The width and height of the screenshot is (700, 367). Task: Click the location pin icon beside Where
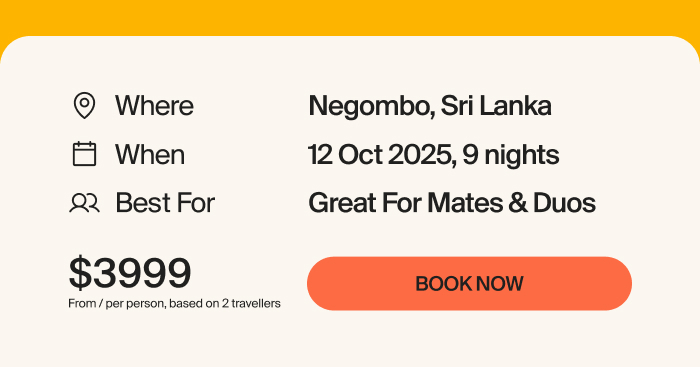pos(84,105)
